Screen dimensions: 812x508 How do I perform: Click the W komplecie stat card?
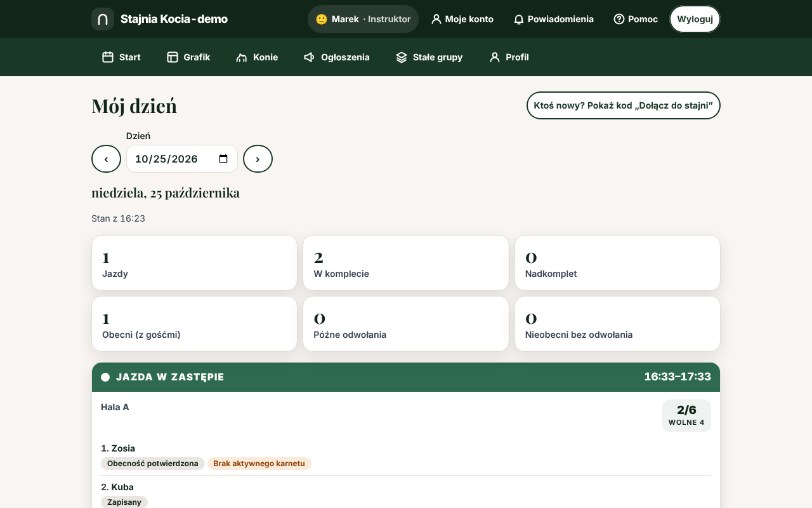click(406, 263)
